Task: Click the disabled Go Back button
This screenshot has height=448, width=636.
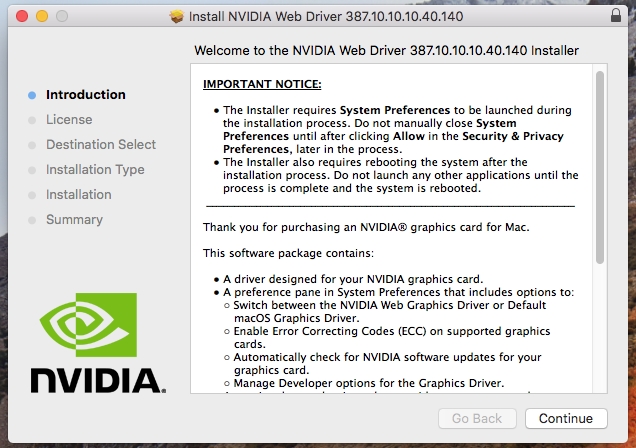Action: (x=477, y=418)
